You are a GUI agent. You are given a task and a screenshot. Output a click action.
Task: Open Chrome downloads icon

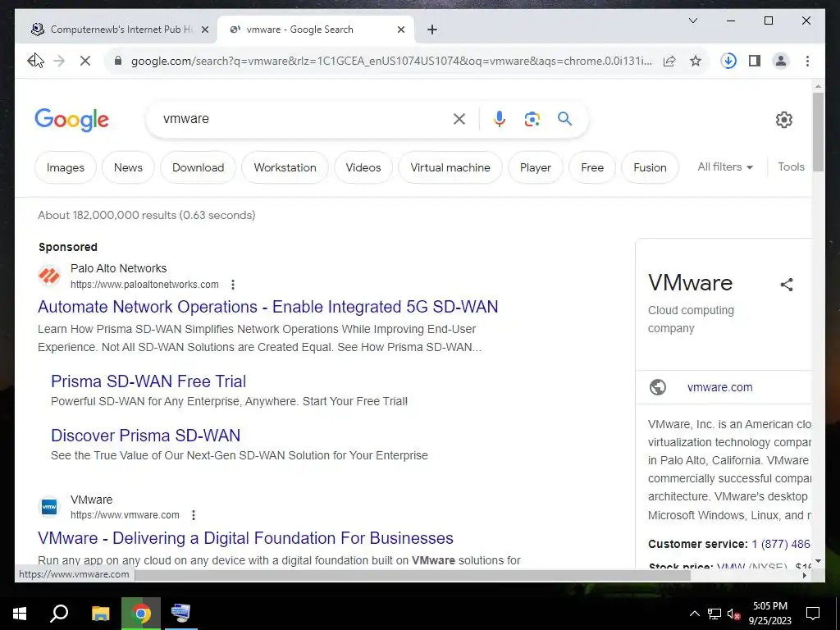pyautogui.click(x=728, y=61)
